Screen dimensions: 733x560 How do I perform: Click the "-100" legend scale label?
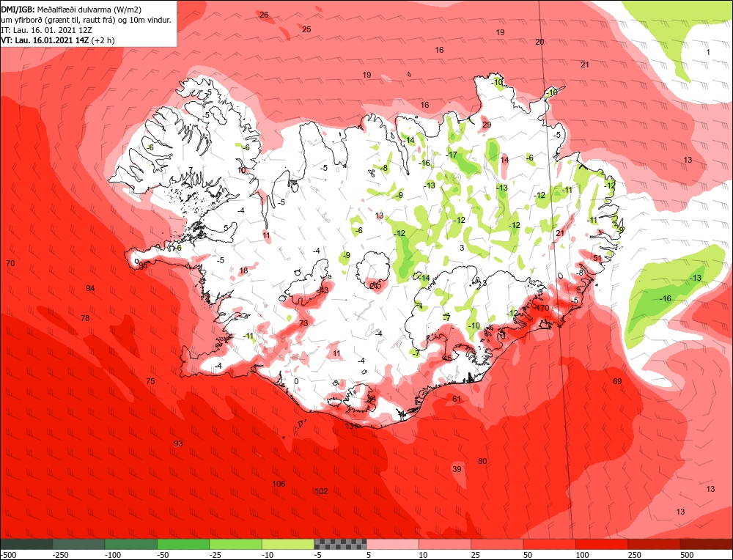[x=113, y=555]
